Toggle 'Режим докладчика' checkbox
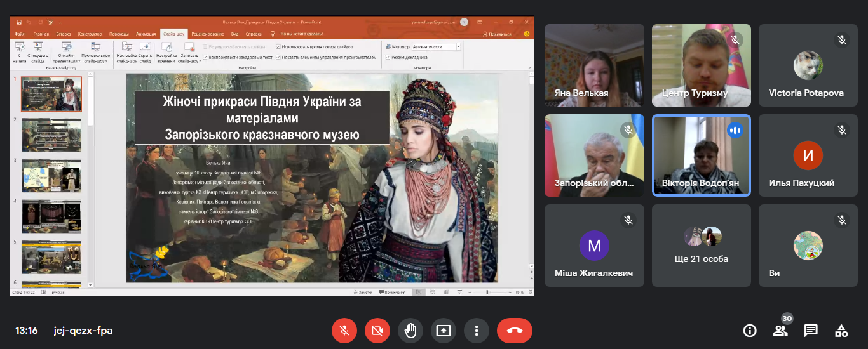 [388, 57]
